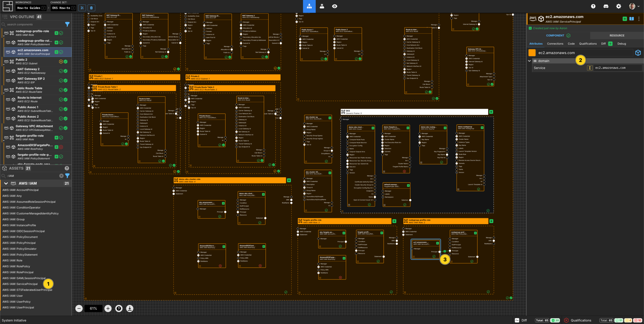
Task: Zoom in the diagram with plus button
Action: [108, 309]
